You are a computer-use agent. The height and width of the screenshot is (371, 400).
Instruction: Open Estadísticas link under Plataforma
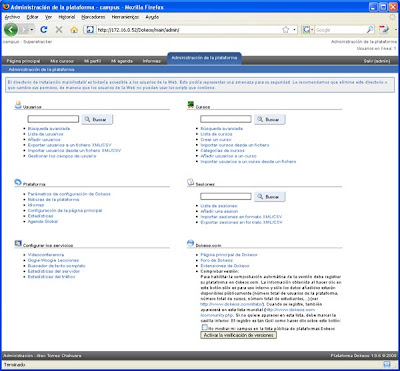point(41,216)
